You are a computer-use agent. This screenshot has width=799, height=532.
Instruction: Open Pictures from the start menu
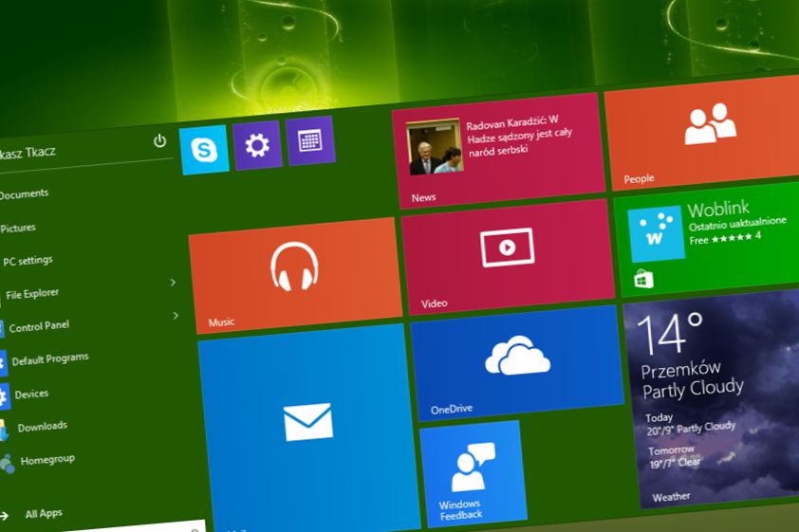pos(18,229)
